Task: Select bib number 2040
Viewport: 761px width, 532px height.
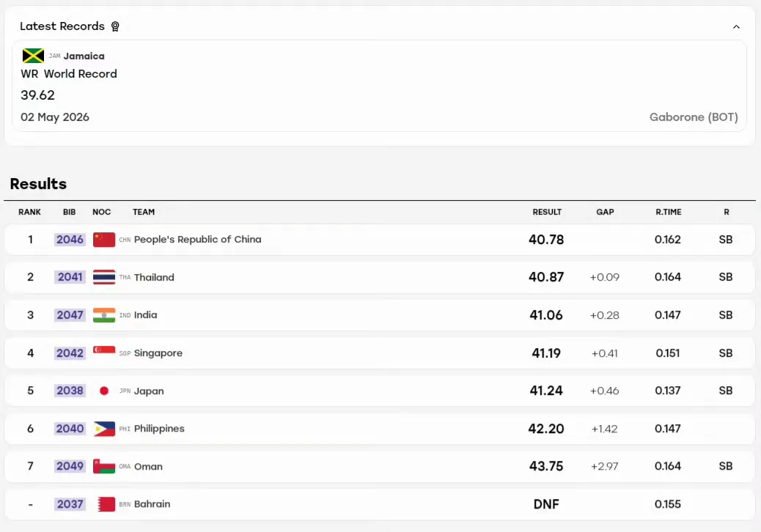Action: [x=70, y=429]
